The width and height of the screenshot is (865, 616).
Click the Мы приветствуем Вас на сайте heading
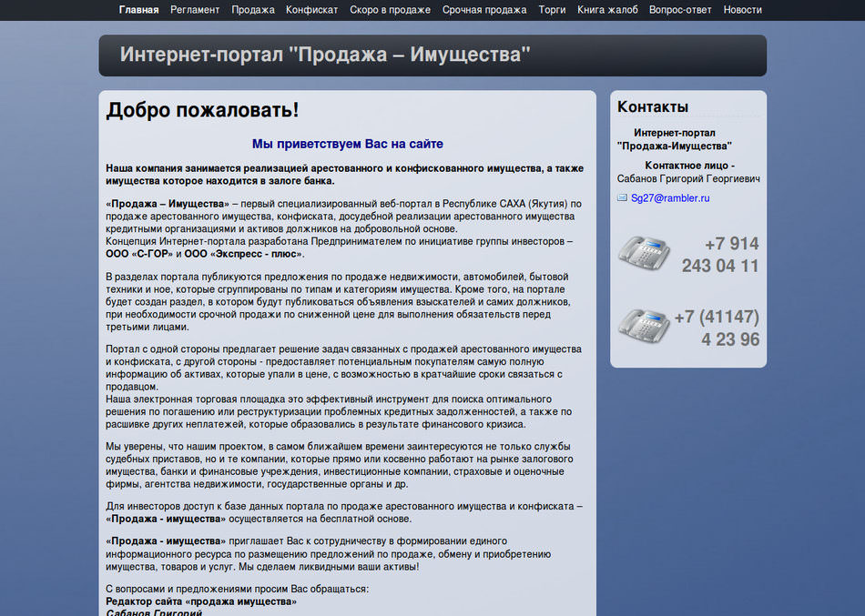(x=348, y=144)
